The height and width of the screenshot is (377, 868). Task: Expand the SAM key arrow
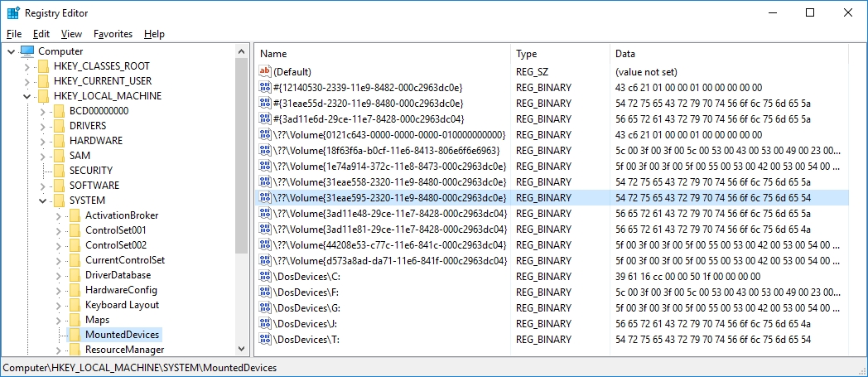[x=42, y=156]
